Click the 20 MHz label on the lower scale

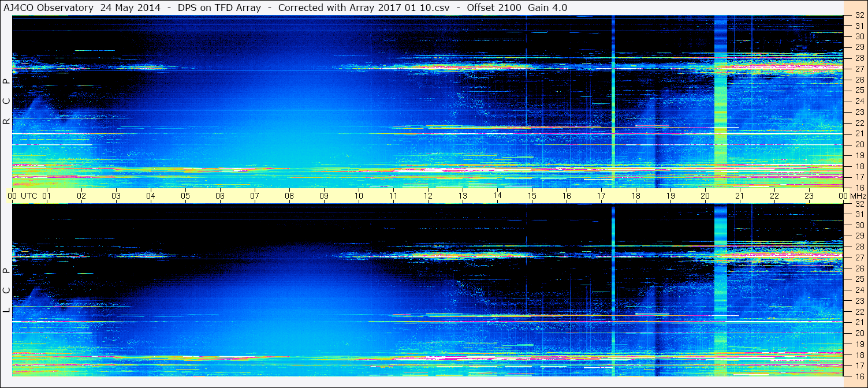pos(859,333)
